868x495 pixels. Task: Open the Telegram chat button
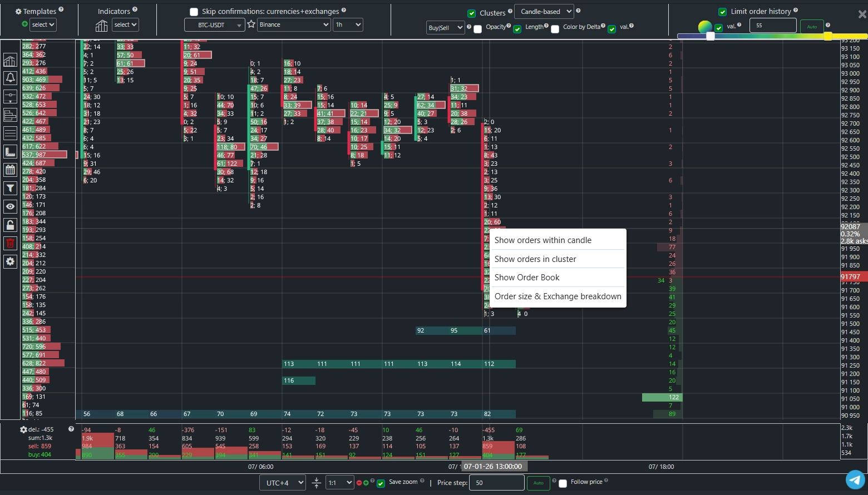tap(855, 479)
